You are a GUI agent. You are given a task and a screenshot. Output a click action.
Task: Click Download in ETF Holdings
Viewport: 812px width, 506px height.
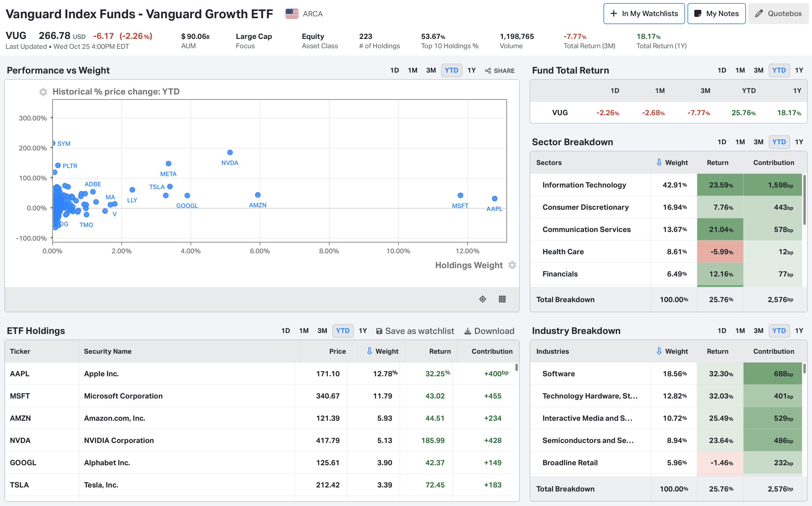(489, 331)
